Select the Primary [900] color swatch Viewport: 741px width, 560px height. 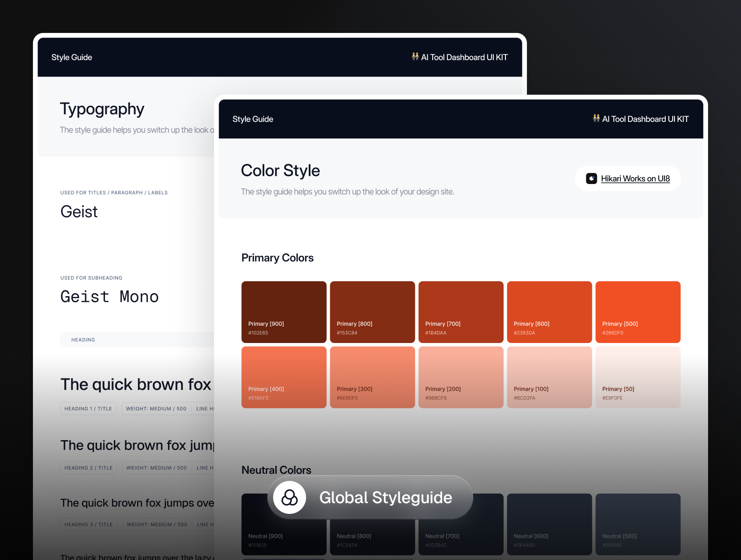pos(284,312)
